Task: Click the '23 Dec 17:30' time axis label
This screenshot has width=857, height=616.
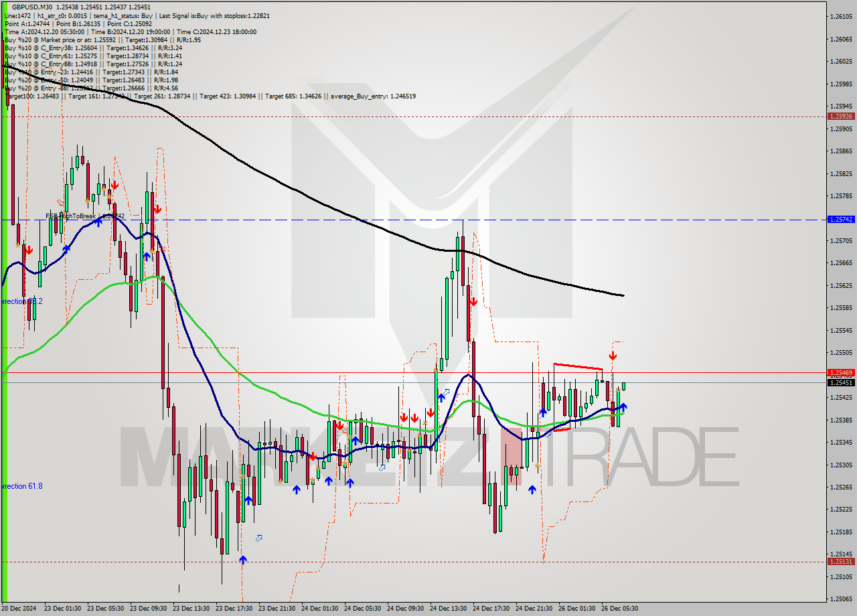Action: (x=233, y=609)
